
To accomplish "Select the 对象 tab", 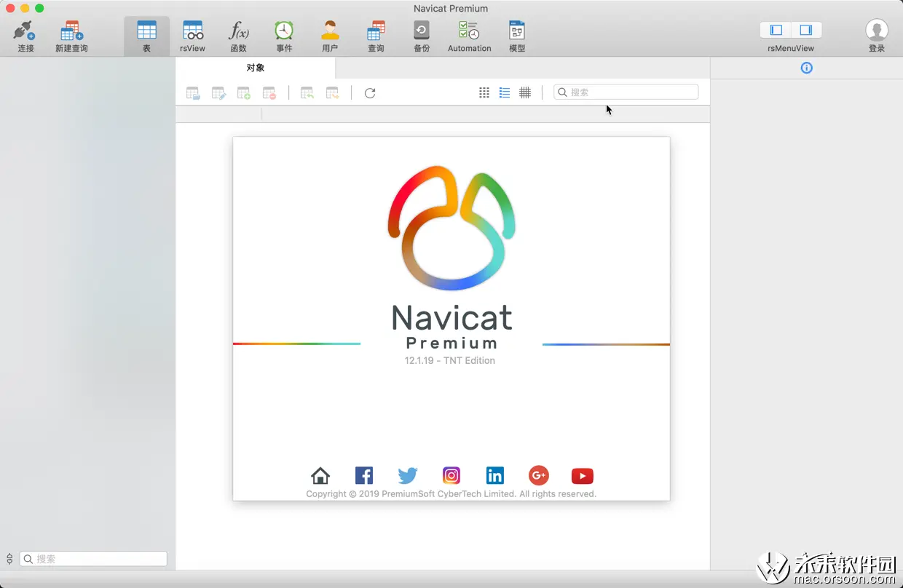I will [x=256, y=68].
